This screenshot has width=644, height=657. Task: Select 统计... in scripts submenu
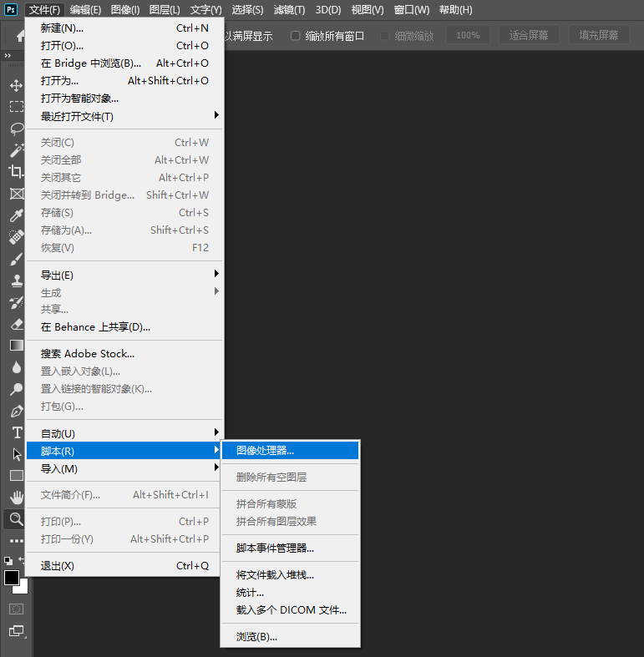(x=290, y=593)
